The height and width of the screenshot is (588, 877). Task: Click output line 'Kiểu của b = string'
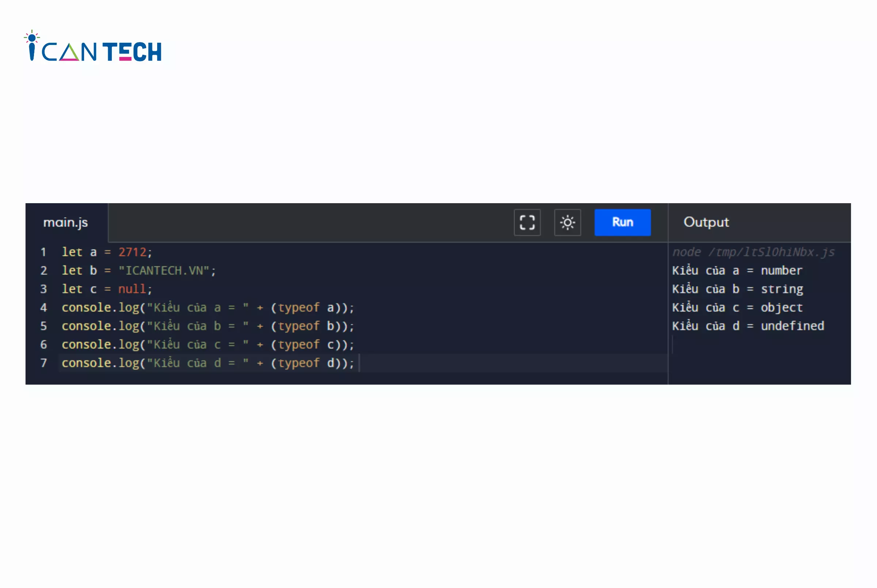point(737,289)
